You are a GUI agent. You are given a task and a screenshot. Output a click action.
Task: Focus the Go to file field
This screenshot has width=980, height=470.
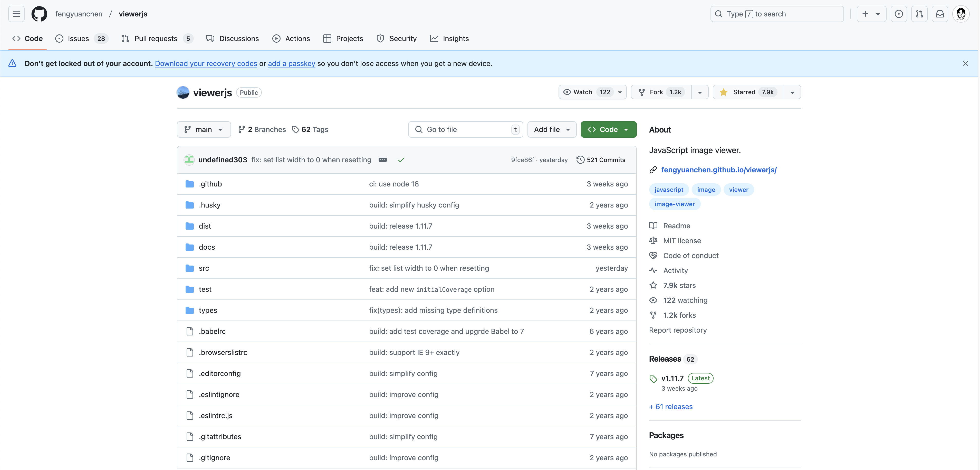click(x=465, y=129)
